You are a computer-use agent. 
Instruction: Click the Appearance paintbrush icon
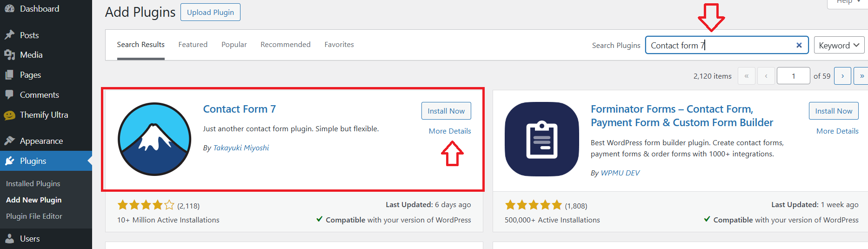coord(9,141)
